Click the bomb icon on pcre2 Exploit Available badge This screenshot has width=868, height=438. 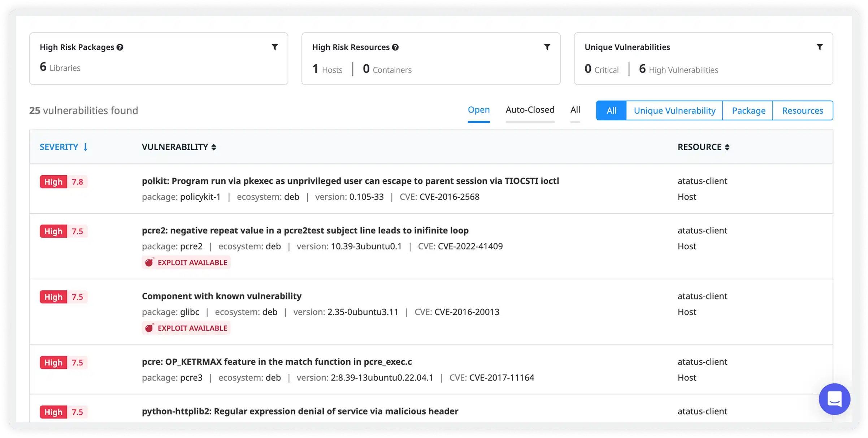pyautogui.click(x=149, y=262)
